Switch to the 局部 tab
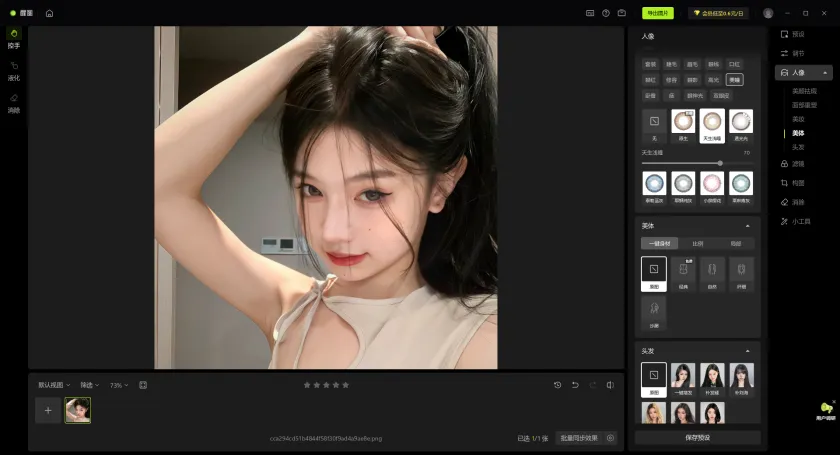This screenshot has height=455, width=840. [736, 243]
